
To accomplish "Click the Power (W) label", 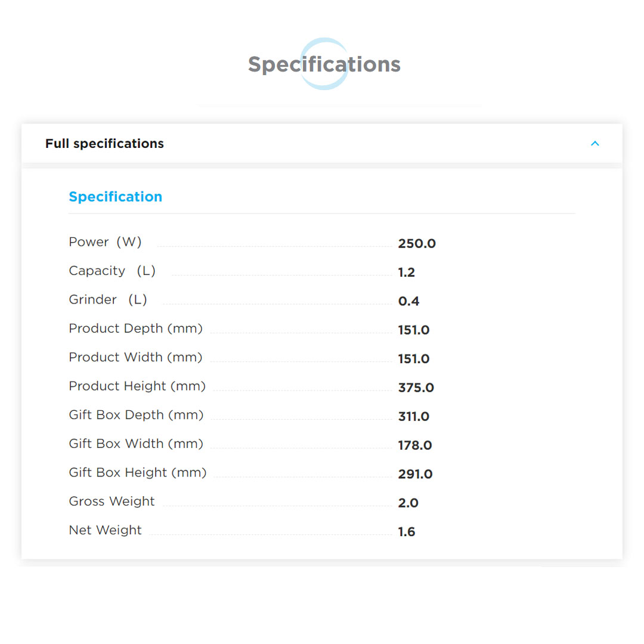I will (x=105, y=242).
